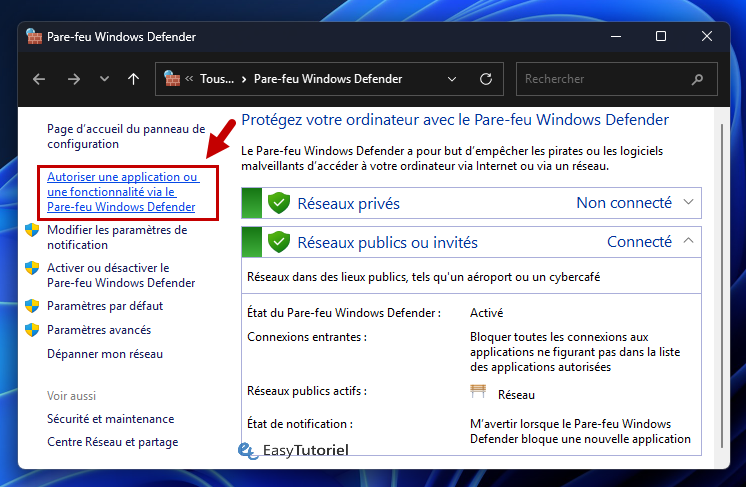Click the 'Activé' firewall state value
746x487 pixels.
point(486,313)
